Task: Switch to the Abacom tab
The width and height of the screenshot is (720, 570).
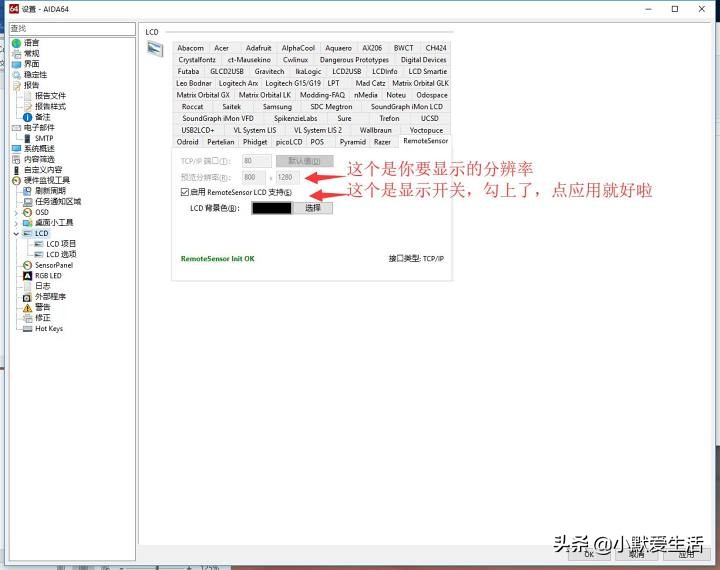Action: pos(191,48)
